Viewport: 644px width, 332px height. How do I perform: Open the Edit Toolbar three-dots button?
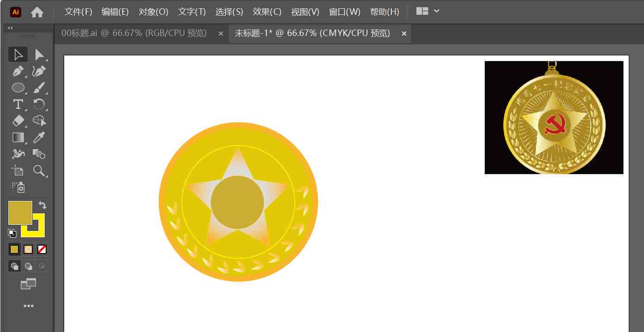pos(28,306)
